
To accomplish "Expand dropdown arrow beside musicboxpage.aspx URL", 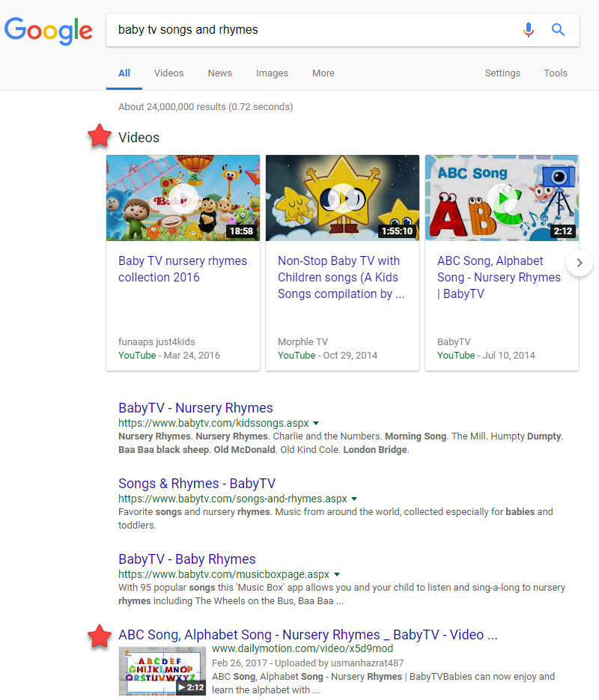I will pyautogui.click(x=337, y=575).
